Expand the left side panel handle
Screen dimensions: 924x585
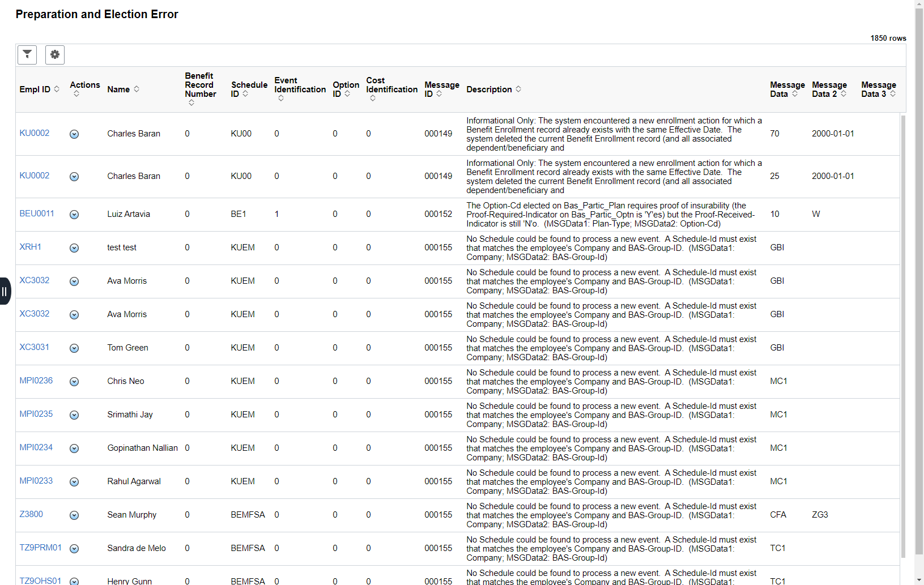tap(5, 291)
